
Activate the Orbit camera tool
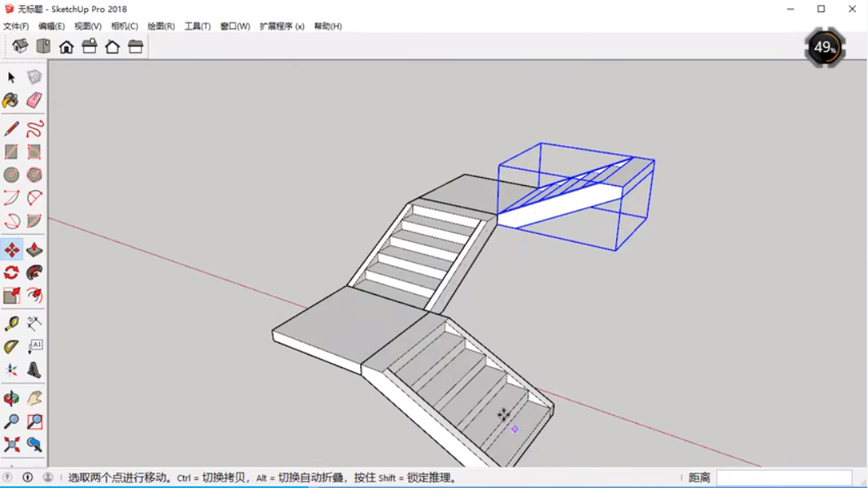pos(11,399)
